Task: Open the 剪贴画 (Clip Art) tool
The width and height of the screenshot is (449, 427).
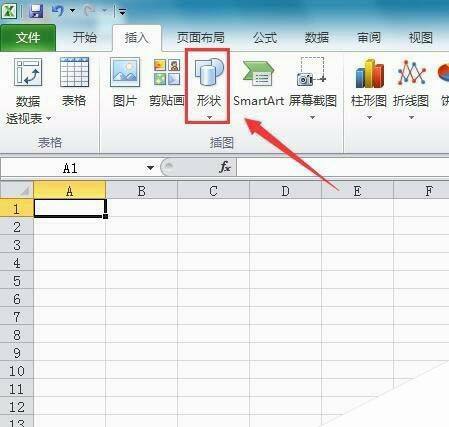Action: (x=167, y=82)
